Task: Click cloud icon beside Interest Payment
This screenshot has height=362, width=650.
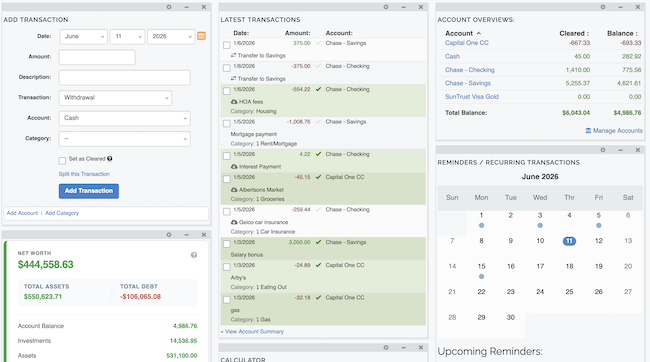Action: click(x=234, y=166)
